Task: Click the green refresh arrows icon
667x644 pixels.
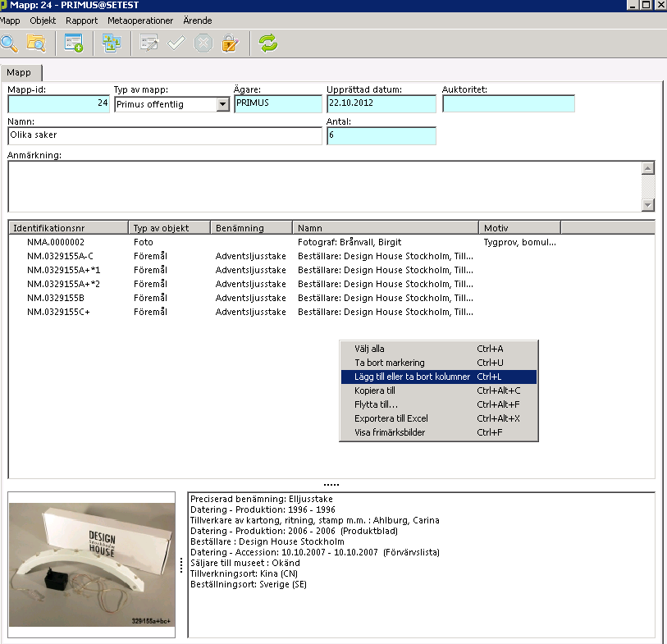Action: coord(268,43)
